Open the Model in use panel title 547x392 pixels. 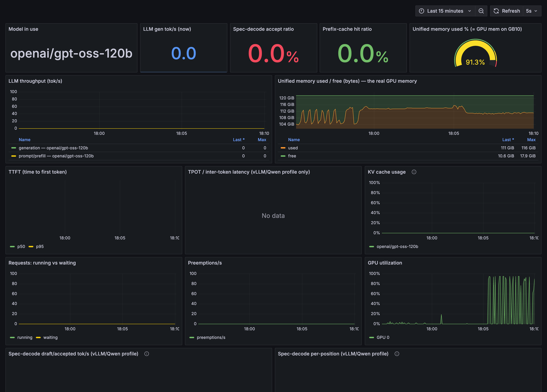point(23,29)
